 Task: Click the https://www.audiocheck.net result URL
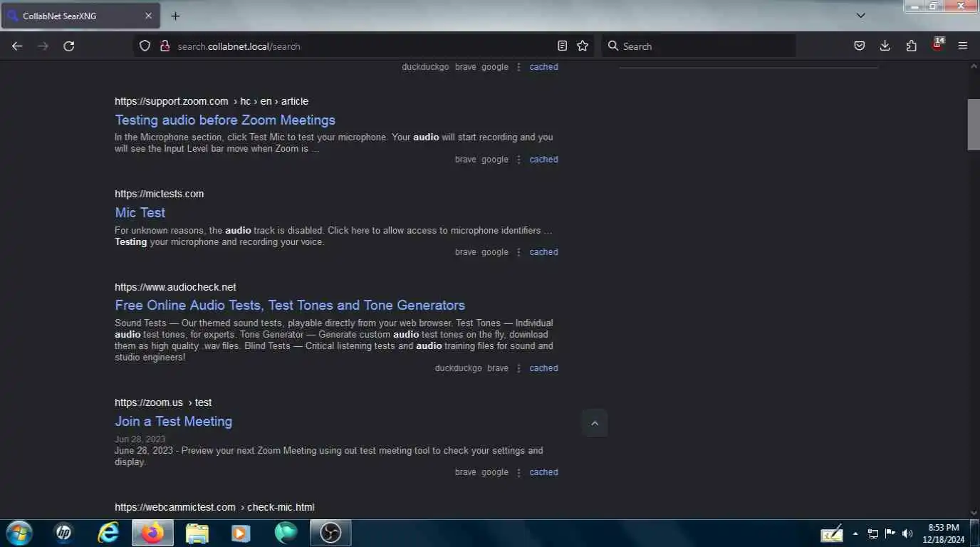[x=175, y=287]
